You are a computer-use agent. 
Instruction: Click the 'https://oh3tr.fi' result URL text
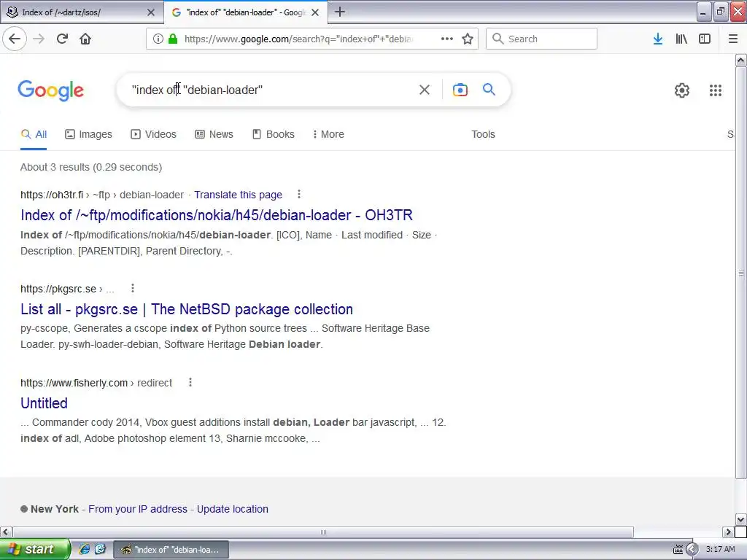coord(52,195)
